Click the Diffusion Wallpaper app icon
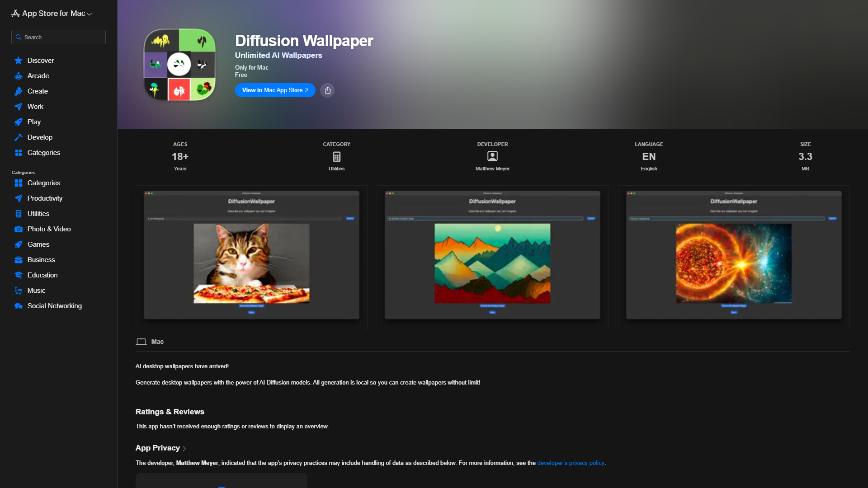Viewport: 868px width, 488px height. click(179, 65)
